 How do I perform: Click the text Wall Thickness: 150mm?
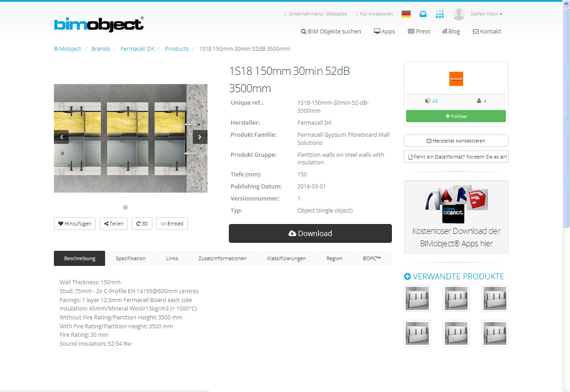90,282
